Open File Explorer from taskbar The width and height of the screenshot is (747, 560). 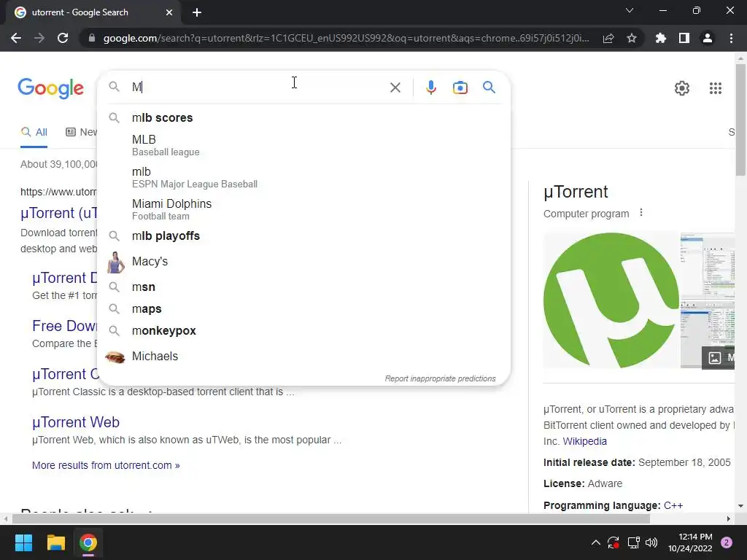point(55,542)
